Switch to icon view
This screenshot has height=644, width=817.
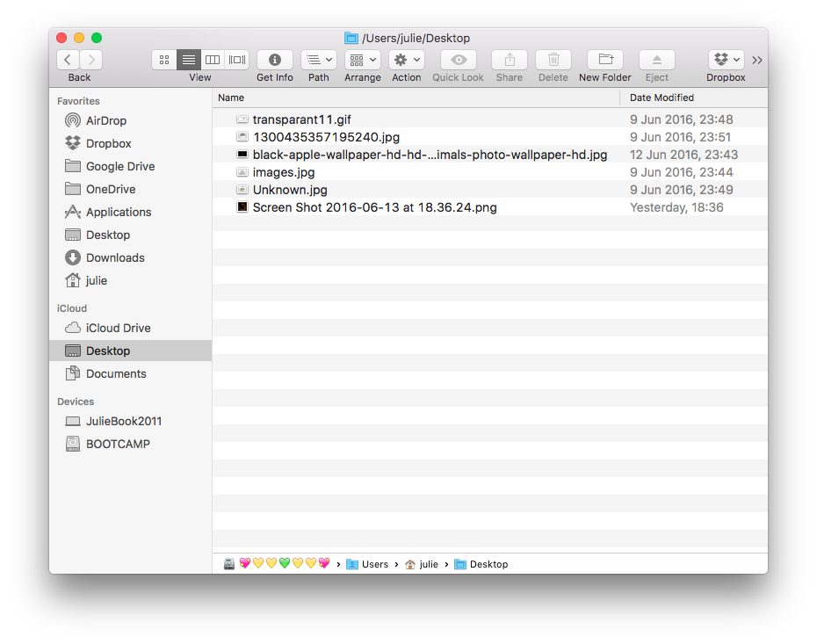click(164, 60)
